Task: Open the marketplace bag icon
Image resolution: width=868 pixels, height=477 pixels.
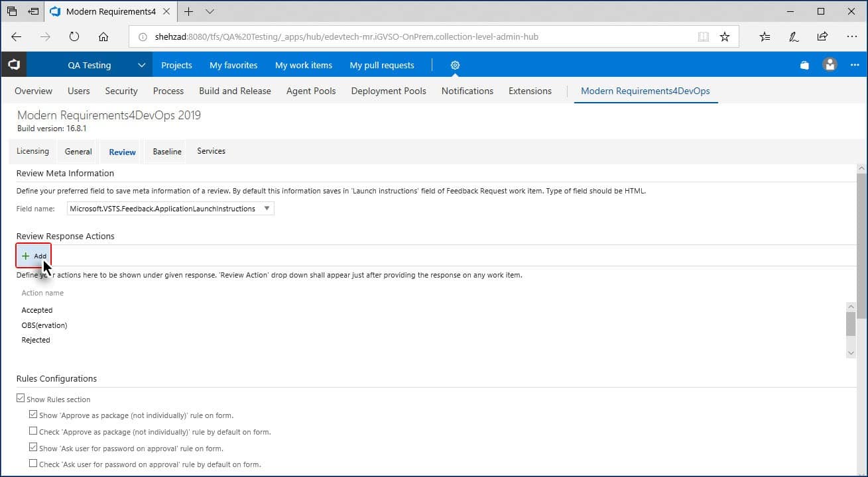Action: click(x=804, y=65)
